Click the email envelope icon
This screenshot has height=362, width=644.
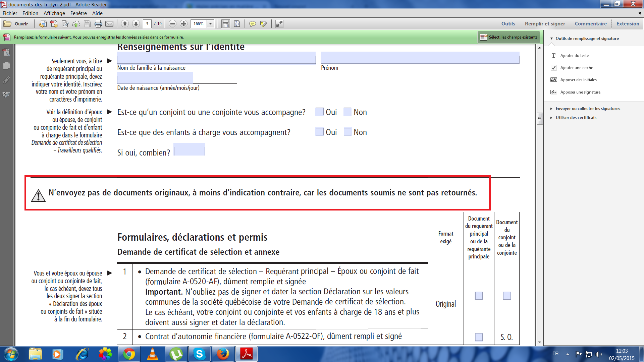(109, 24)
